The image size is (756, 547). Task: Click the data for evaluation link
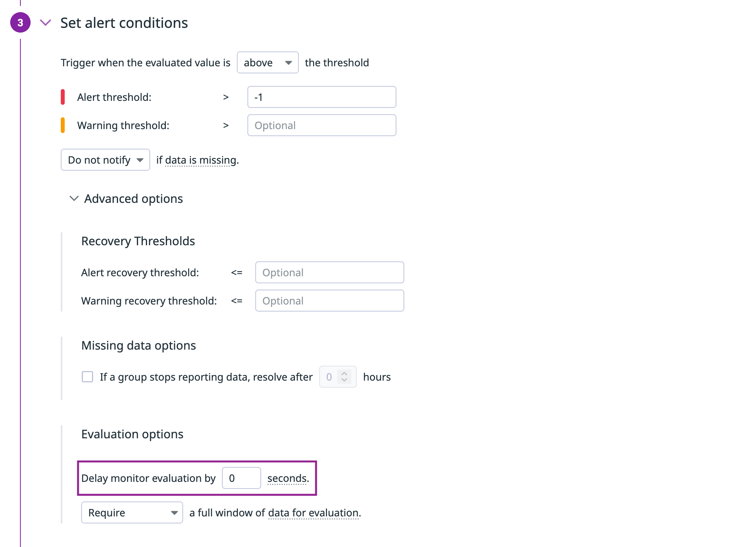pyautogui.click(x=313, y=513)
